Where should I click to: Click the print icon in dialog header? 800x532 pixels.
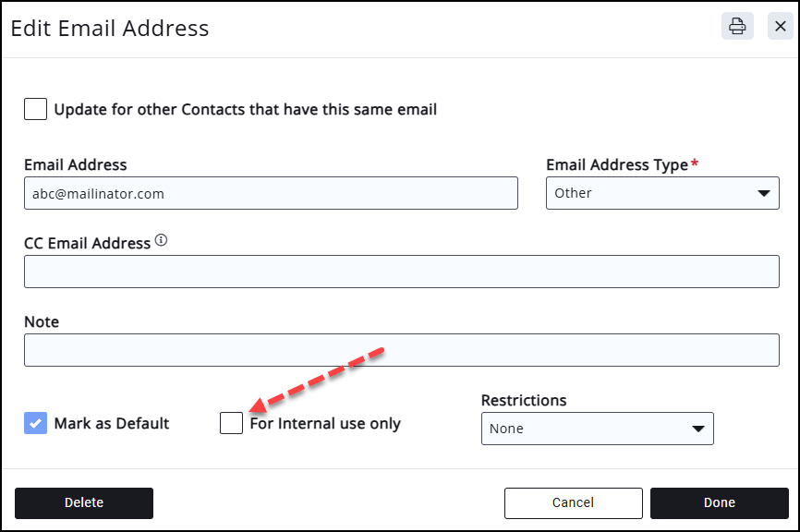point(737,26)
